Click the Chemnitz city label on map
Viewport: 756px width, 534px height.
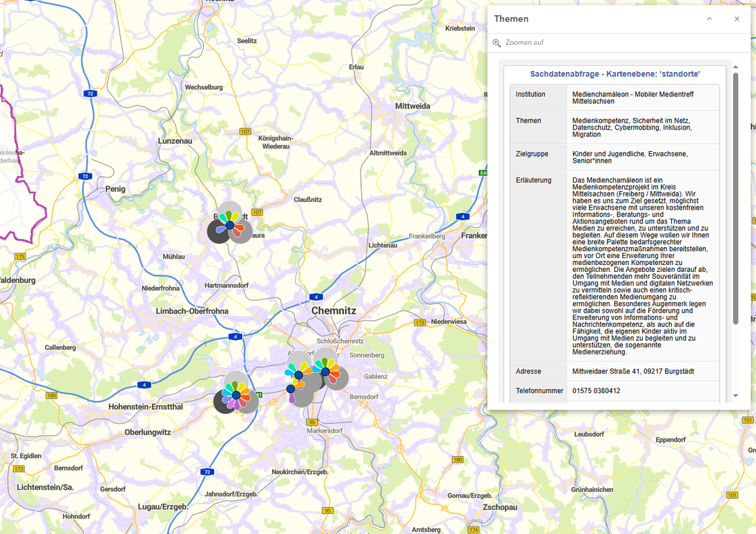(x=333, y=311)
